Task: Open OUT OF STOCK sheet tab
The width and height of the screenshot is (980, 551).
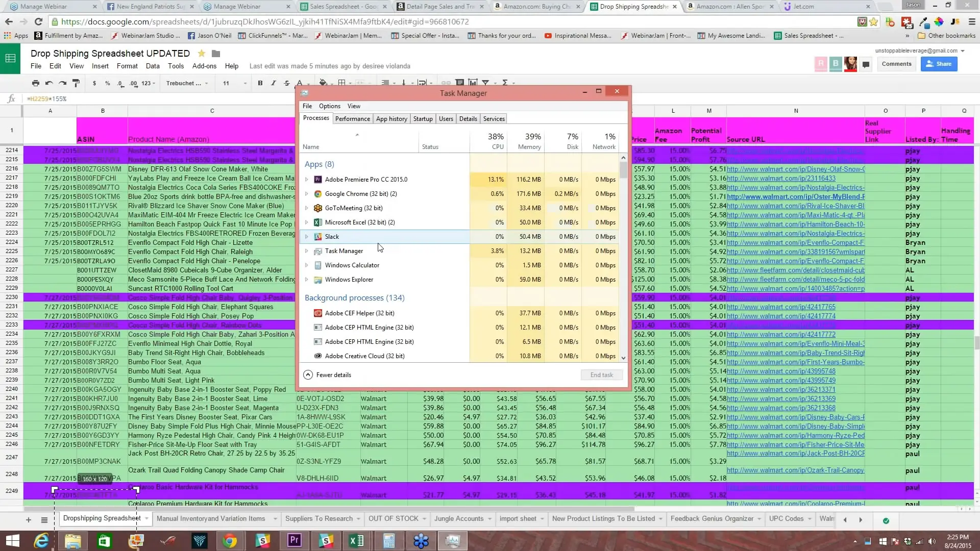Action: (394, 519)
